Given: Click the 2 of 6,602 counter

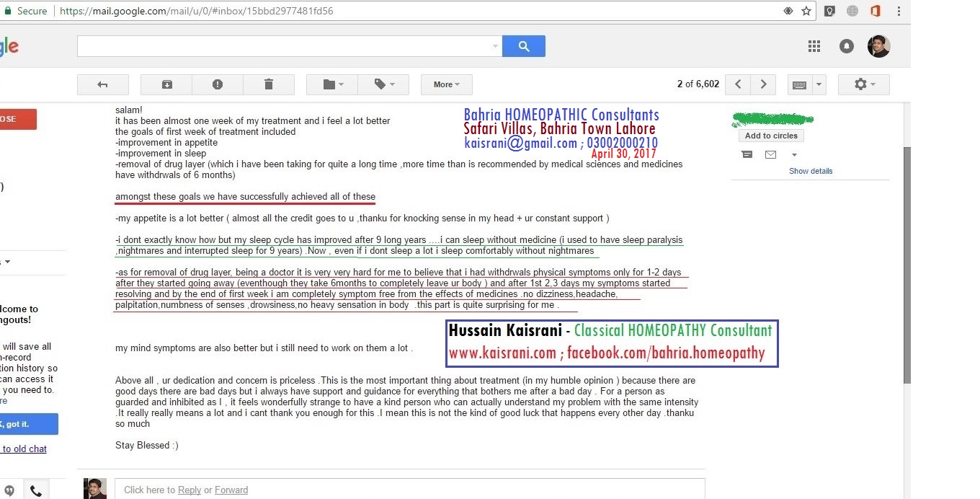Looking at the screenshot, I should point(698,84).
